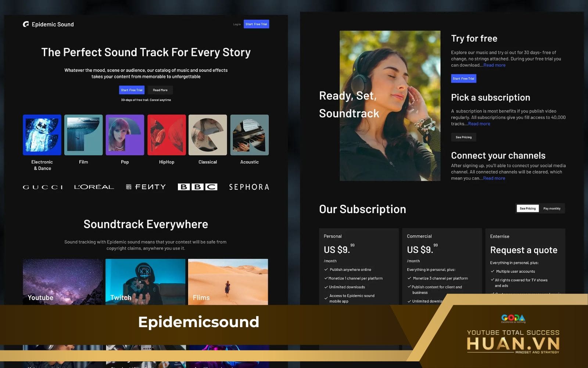Click the woman with headphones image
Viewport: 588px width, 368px height.
(x=390, y=106)
